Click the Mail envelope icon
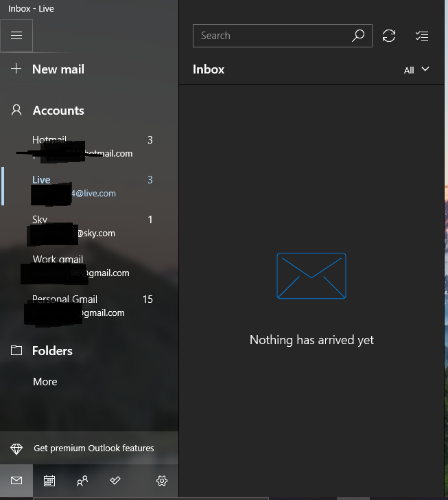The image size is (448, 500). point(16,481)
